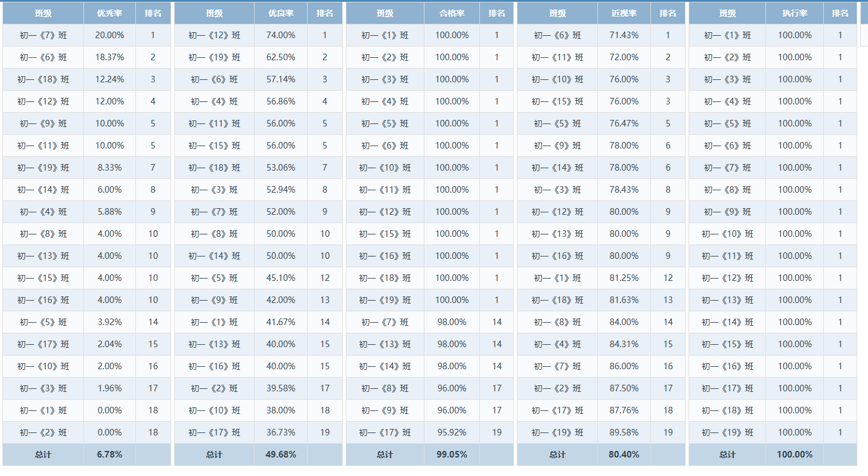Select the 18.37% 优秀率 cell
The height and width of the screenshot is (476, 868).
[x=110, y=57]
